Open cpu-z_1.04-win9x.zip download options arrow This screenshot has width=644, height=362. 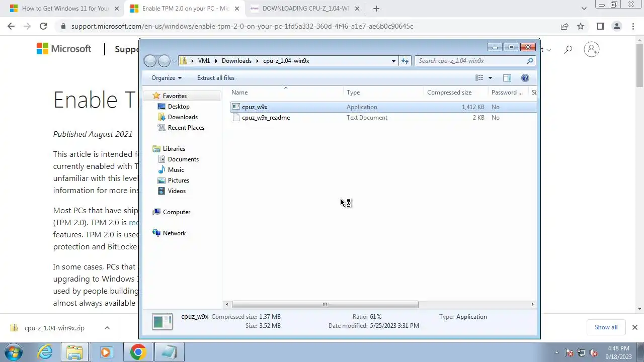click(107, 328)
